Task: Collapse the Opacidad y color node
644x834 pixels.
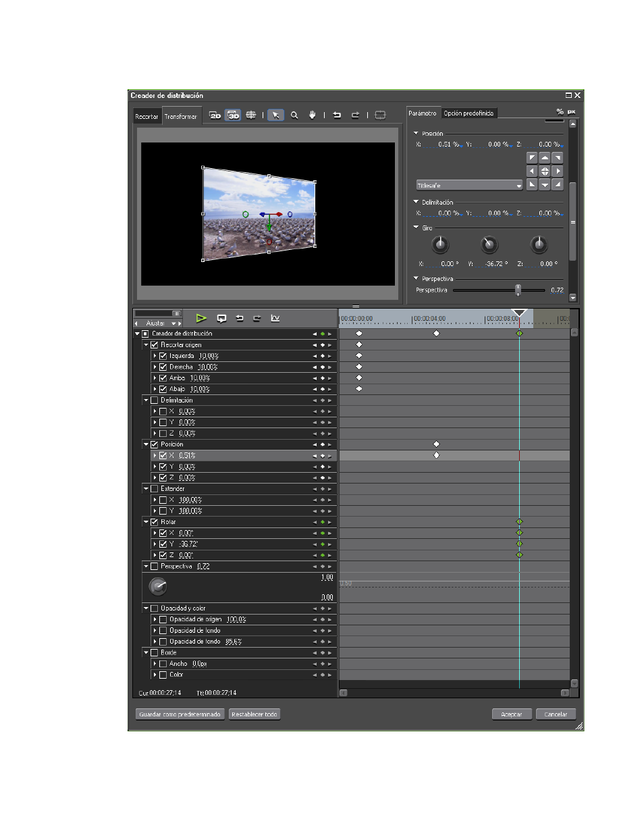Action: (x=146, y=608)
